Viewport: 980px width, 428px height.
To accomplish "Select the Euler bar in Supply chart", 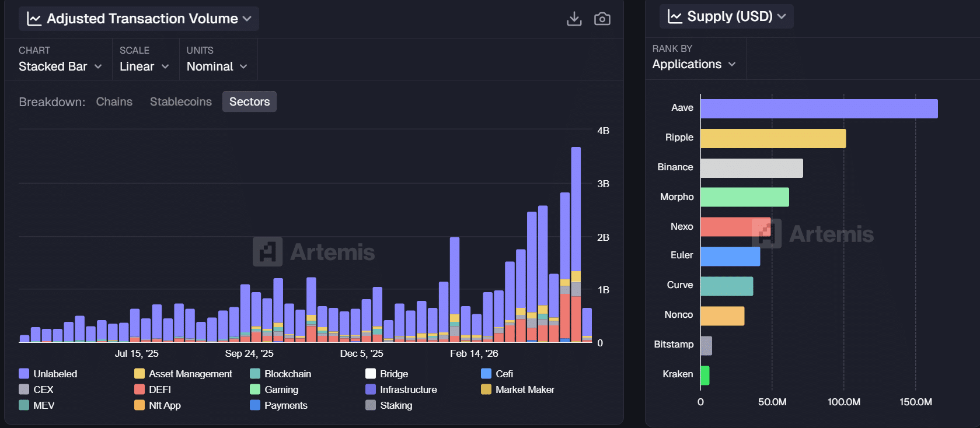I will (x=730, y=257).
